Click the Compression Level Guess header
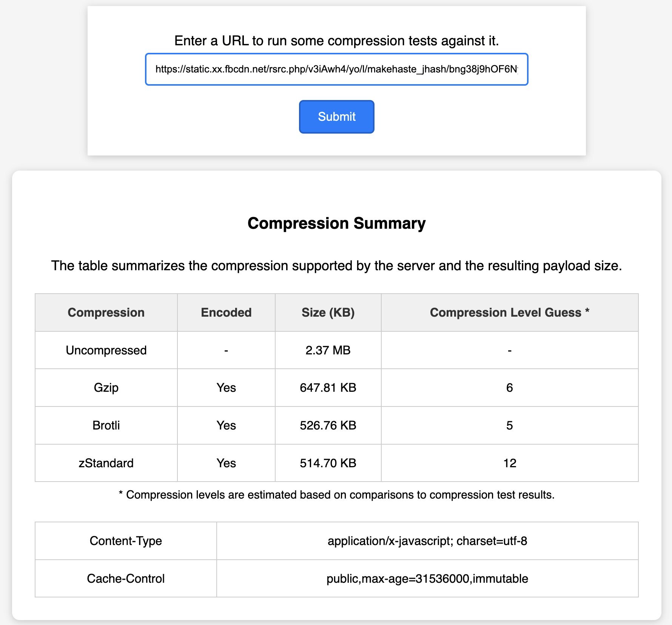The height and width of the screenshot is (625, 672). (x=509, y=312)
